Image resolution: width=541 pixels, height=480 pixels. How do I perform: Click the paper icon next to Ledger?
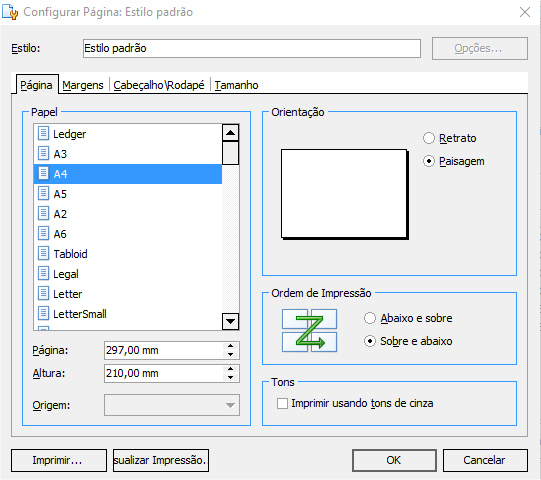pos(43,133)
